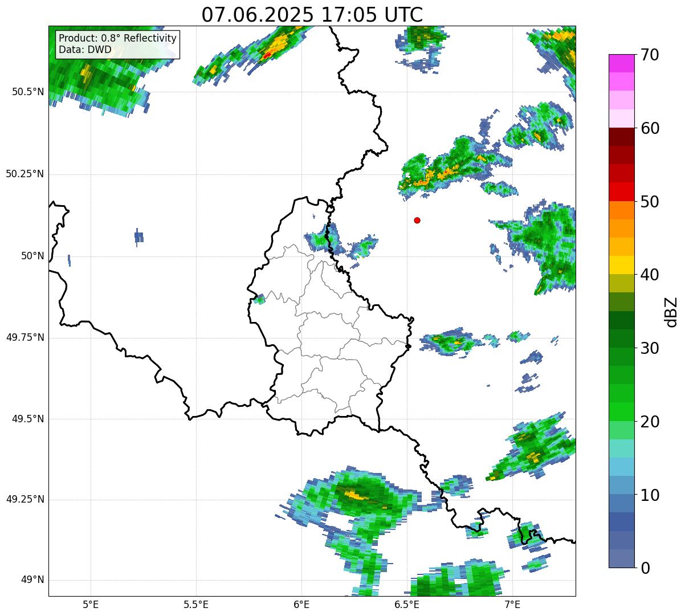Click the bright green 20 dBZ colorbar segment
This screenshot has width=685, height=616.
[622, 412]
